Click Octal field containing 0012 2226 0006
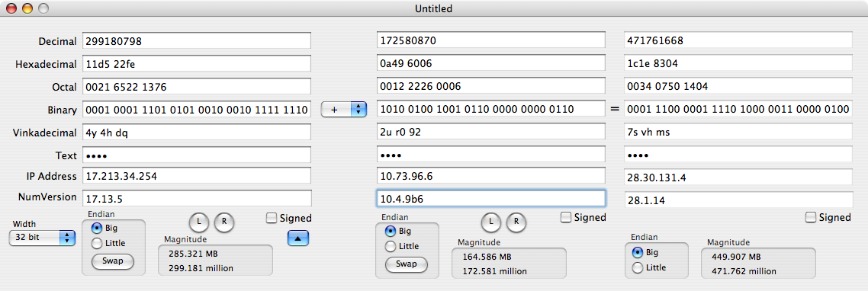 coord(491,86)
